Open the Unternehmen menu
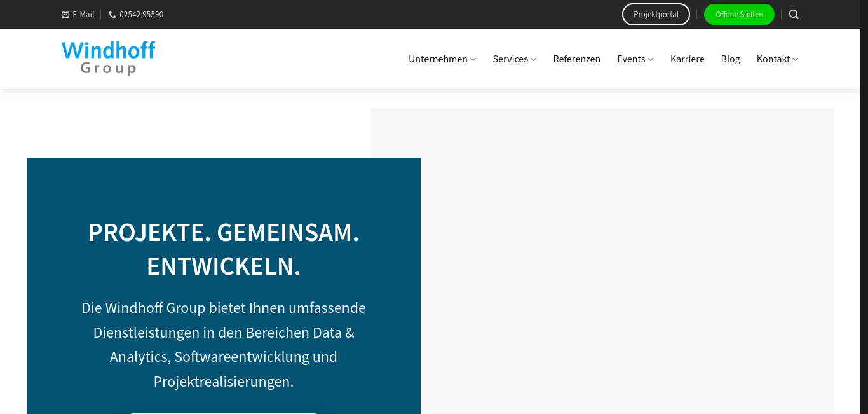The width and height of the screenshot is (868, 414). coord(438,59)
